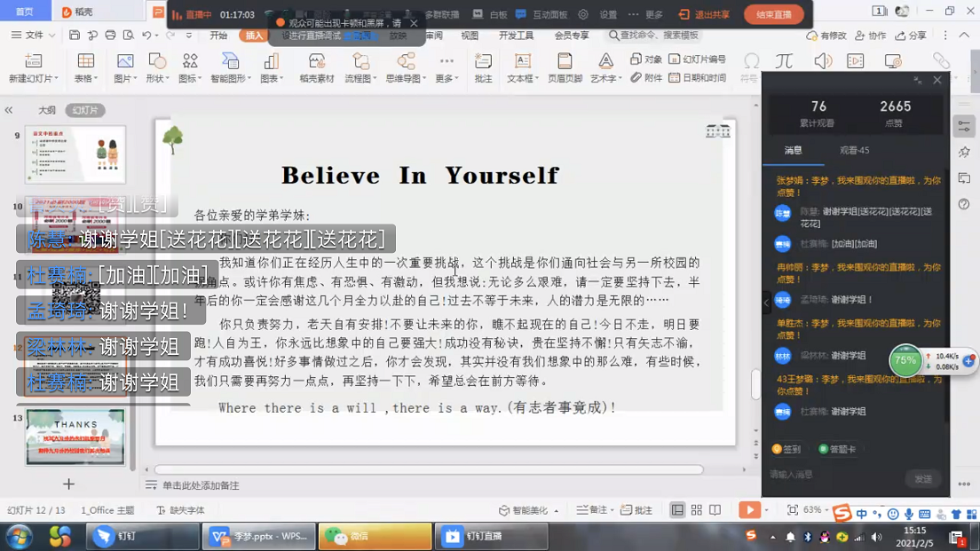The image size is (980, 551).
Task: Toggle the 备注 notes pane in the status bar
Action: (590, 510)
